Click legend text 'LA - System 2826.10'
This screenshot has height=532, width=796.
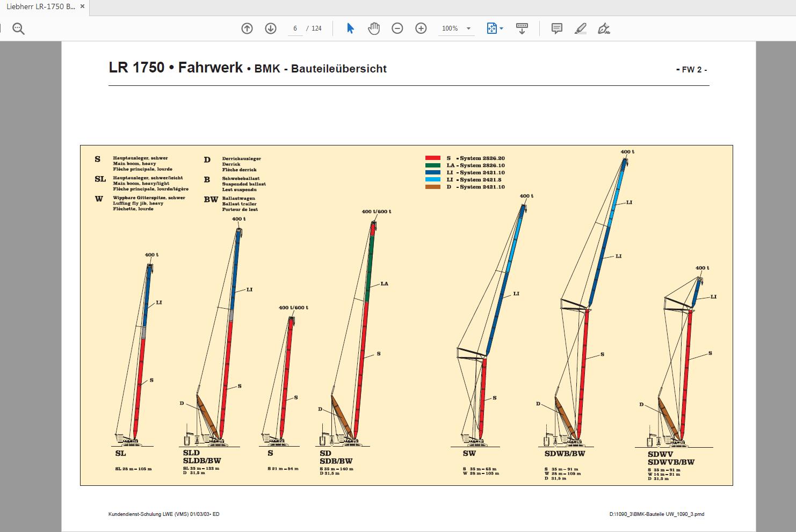click(x=476, y=165)
